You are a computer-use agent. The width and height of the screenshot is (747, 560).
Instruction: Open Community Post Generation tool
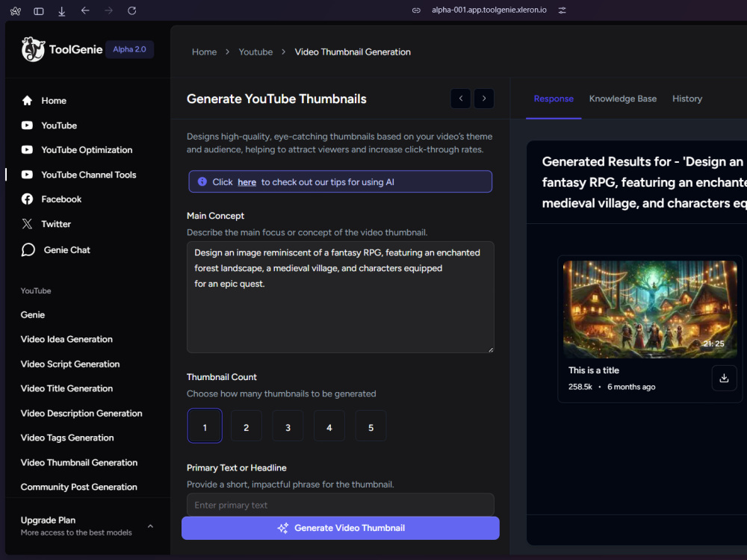point(78,487)
